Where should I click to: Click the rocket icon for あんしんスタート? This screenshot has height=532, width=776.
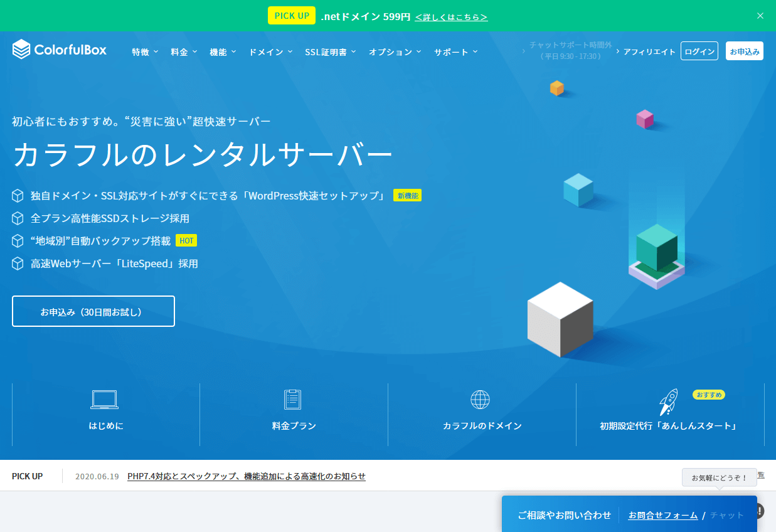pyautogui.click(x=668, y=402)
